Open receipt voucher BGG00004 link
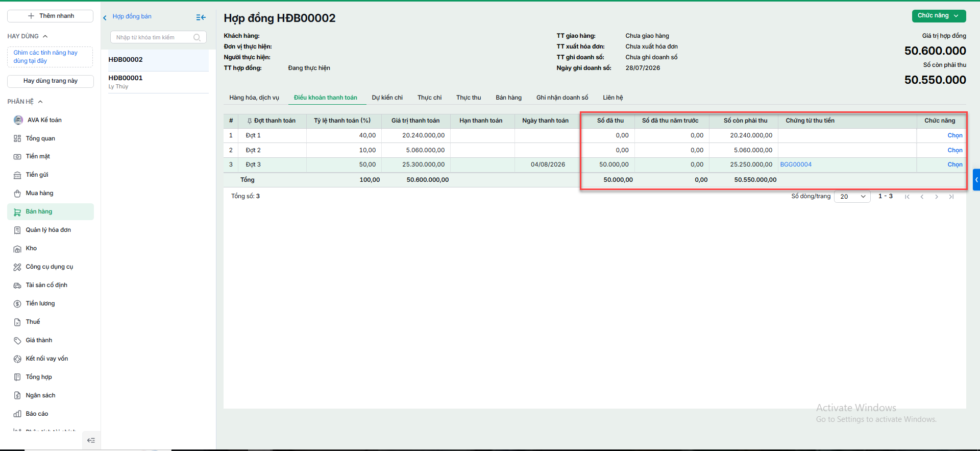Image resolution: width=980 pixels, height=451 pixels. pyautogui.click(x=796, y=164)
